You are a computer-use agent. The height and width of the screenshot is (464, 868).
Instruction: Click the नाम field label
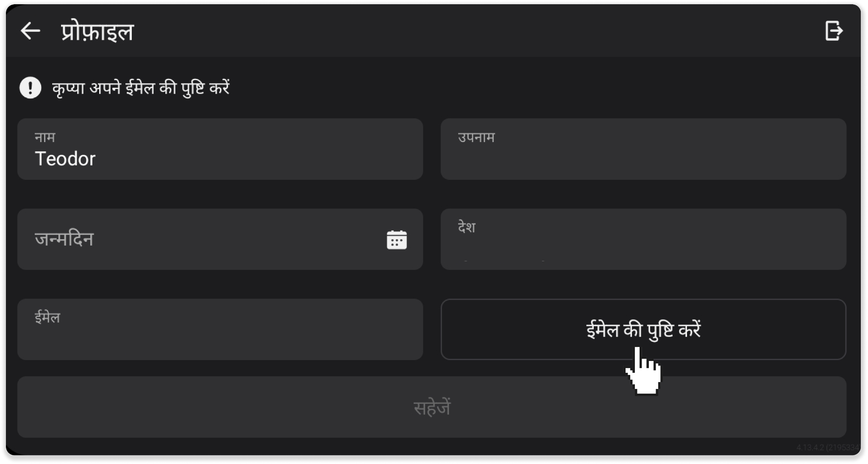click(x=45, y=137)
